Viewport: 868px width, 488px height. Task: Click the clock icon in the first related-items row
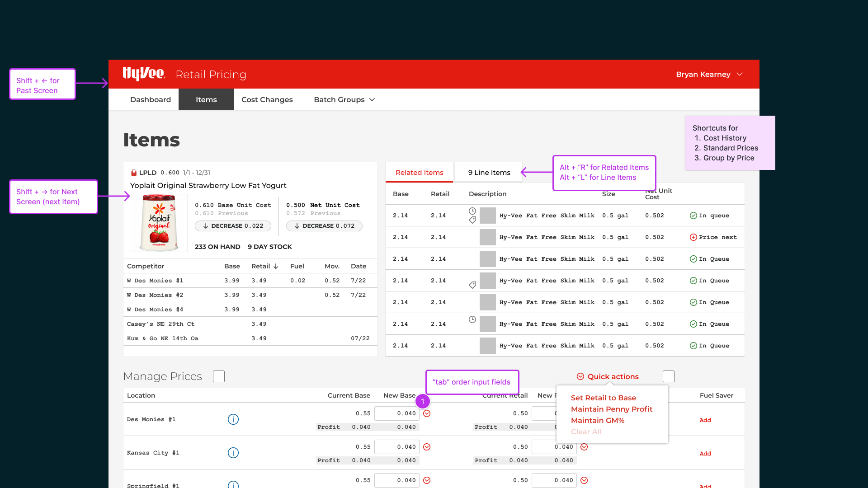pos(472,211)
